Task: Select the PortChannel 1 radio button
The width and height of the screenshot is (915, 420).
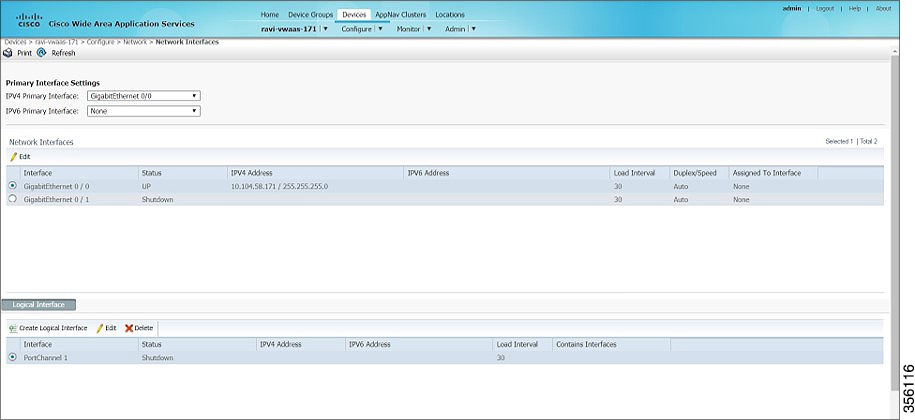Action: (13, 357)
